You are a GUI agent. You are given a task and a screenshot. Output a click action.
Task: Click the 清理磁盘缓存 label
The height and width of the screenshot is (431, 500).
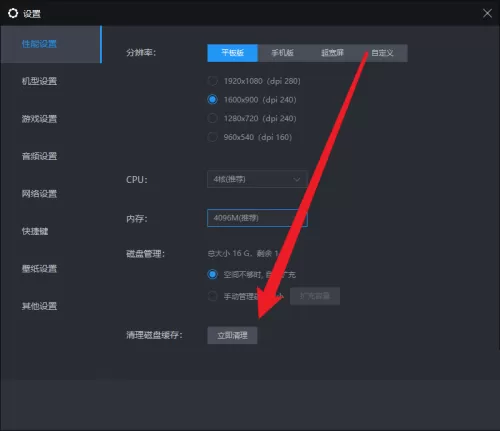click(x=154, y=335)
